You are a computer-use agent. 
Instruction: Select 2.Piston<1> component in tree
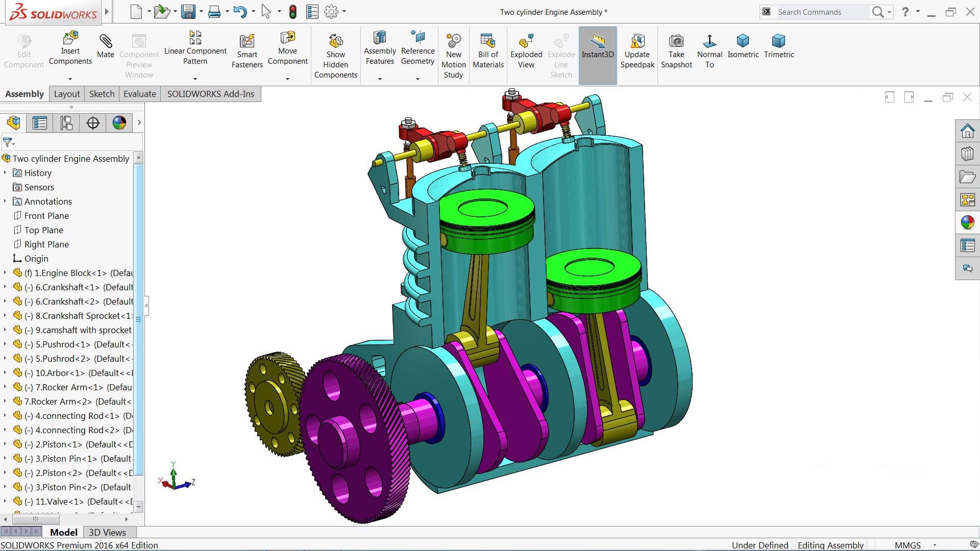click(x=72, y=444)
